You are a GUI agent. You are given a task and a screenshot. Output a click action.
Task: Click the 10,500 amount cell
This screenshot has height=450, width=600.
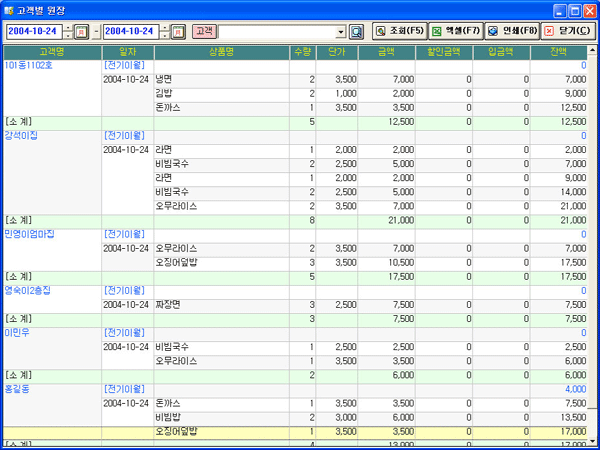(386, 262)
